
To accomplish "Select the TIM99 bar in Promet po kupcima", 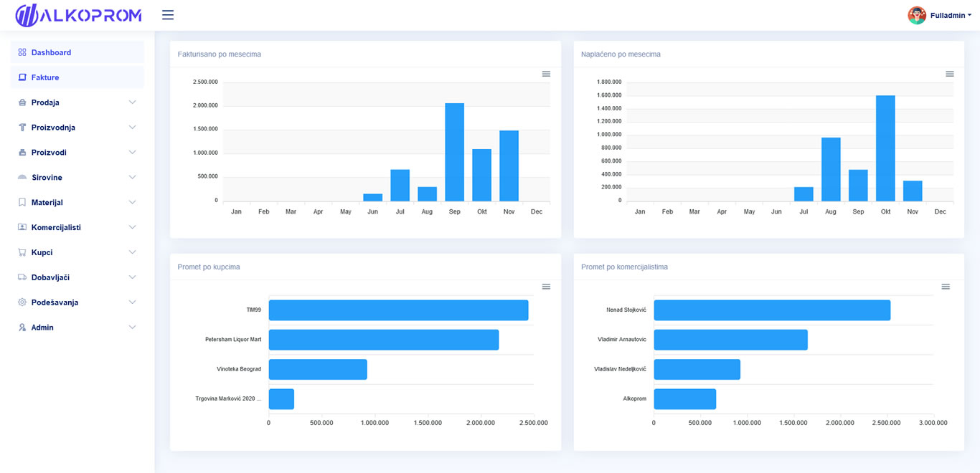I will 398,310.
